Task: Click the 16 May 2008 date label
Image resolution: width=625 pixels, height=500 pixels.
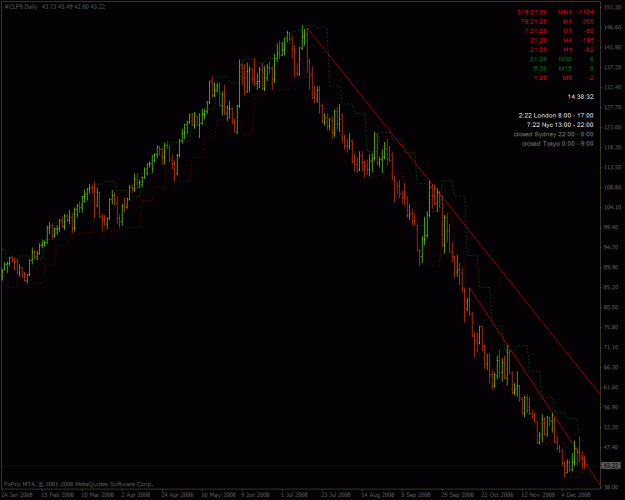Action: click(x=217, y=495)
